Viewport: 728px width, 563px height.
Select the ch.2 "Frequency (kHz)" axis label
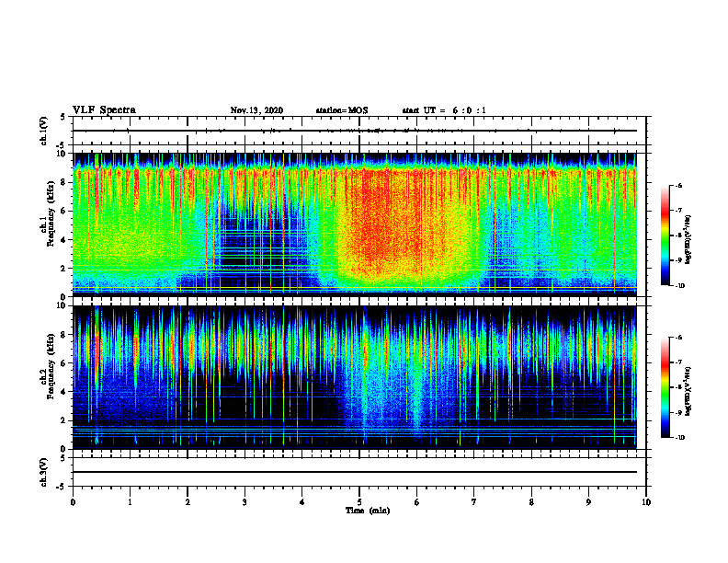[x=51, y=366]
